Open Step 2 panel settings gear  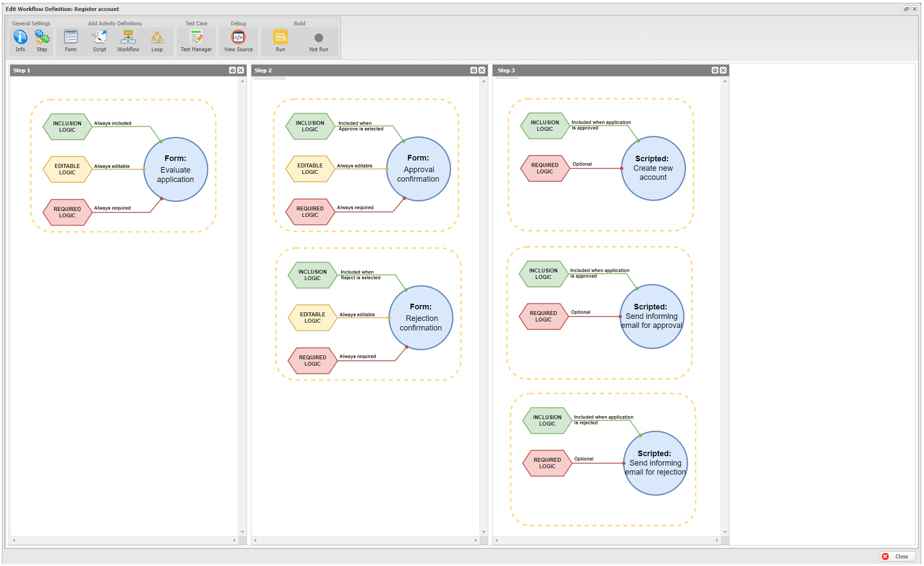pos(473,70)
